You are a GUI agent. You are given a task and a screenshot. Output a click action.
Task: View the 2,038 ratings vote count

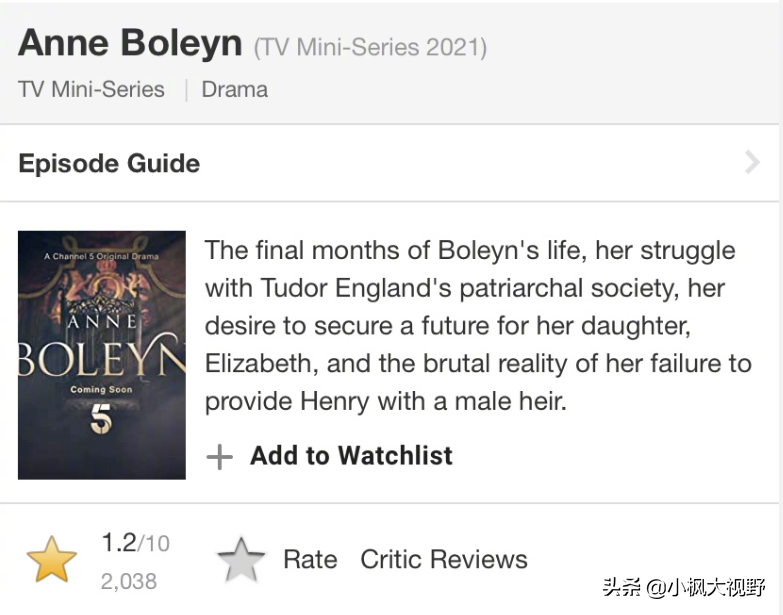tap(128, 580)
